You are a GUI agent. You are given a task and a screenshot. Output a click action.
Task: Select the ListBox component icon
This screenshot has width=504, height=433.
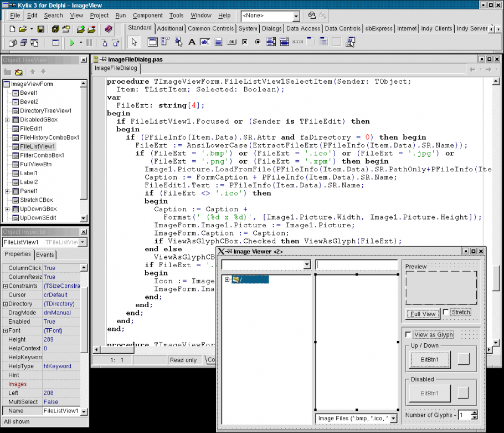(x=271, y=42)
